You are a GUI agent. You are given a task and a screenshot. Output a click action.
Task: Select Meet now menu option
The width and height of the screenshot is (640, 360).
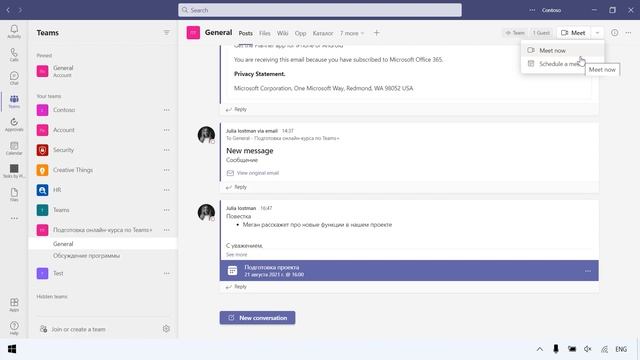click(x=562, y=50)
